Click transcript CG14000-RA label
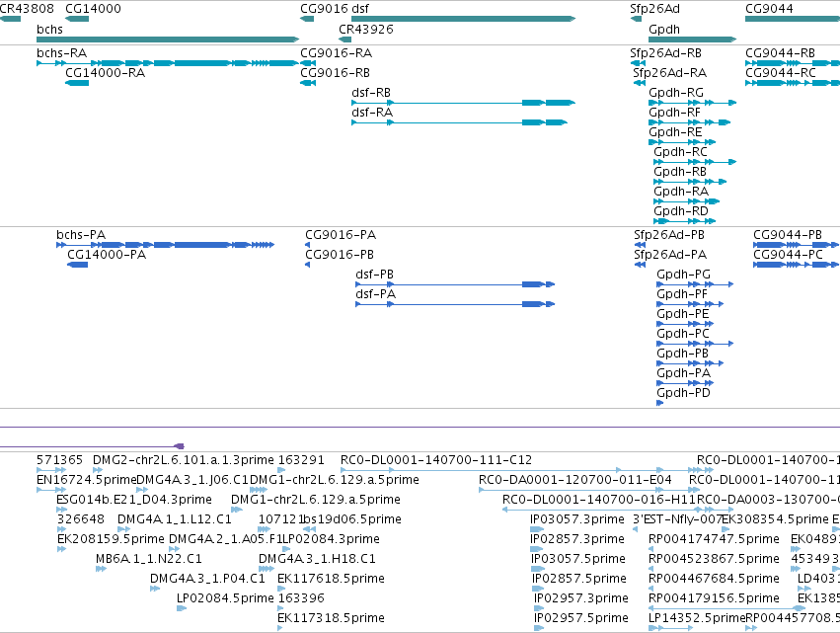840x633 pixels. [x=105, y=72]
